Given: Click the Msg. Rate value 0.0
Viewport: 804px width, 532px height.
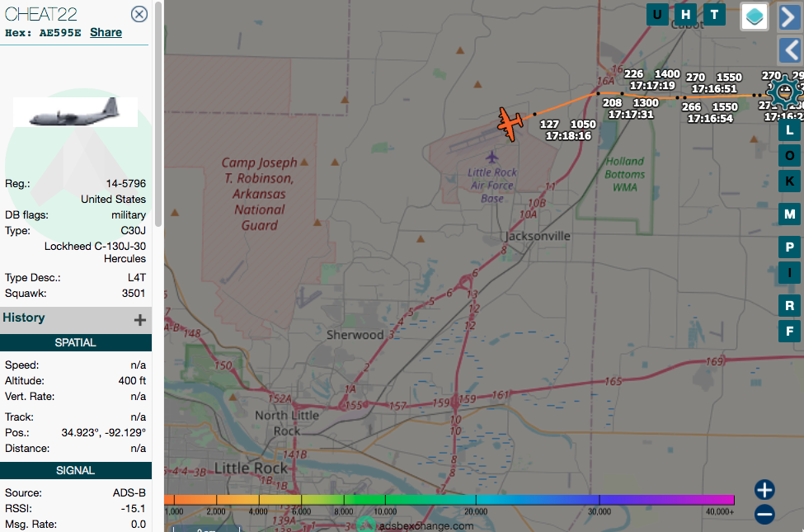Looking at the screenshot, I should [x=139, y=525].
